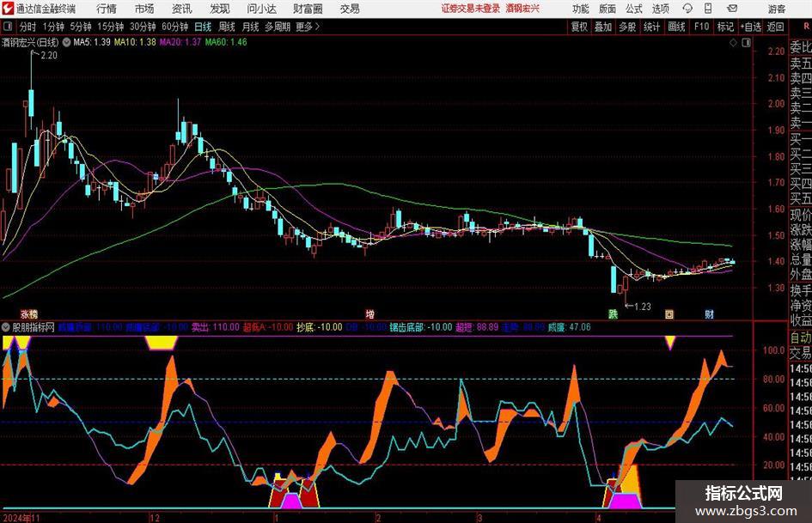Screen dimensions: 812x523
Task: Click the 股朋指标网 indicator name
Action: click(x=34, y=327)
